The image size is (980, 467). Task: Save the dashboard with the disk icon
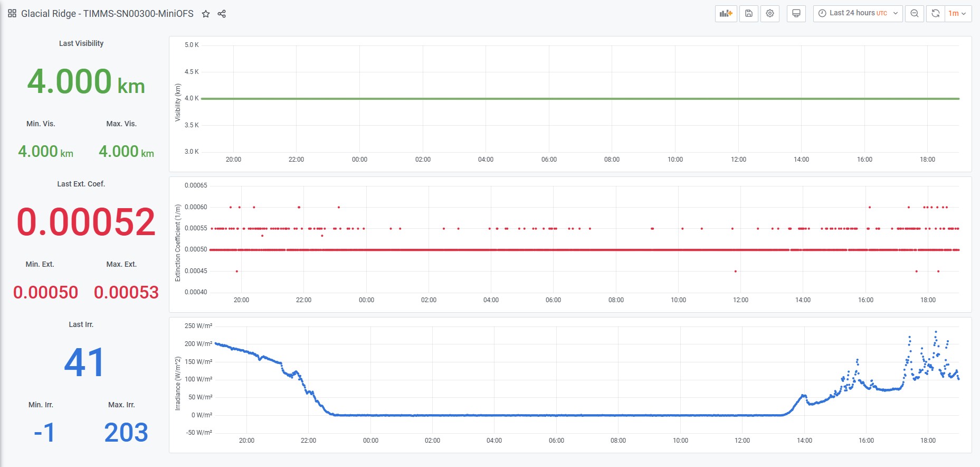pyautogui.click(x=748, y=14)
